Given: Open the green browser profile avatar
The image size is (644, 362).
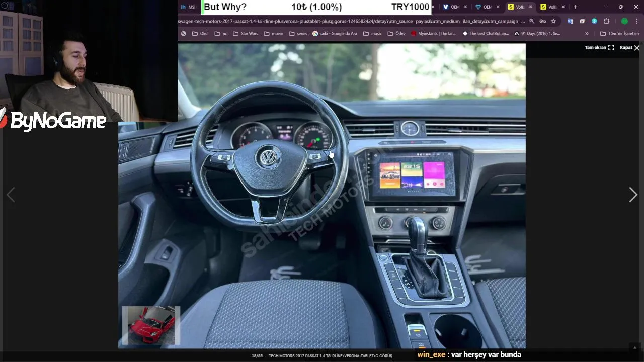Looking at the screenshot, I should click(624, 21).
